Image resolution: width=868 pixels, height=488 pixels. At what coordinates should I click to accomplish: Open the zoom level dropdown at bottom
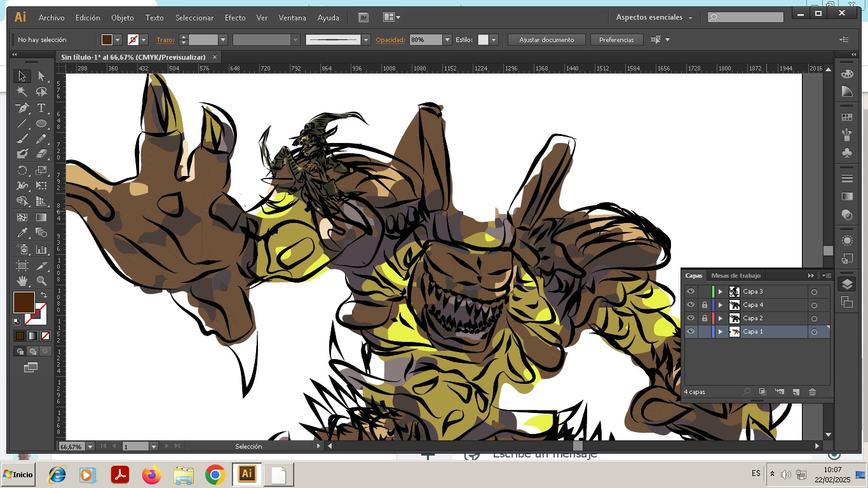coord(90,447)
